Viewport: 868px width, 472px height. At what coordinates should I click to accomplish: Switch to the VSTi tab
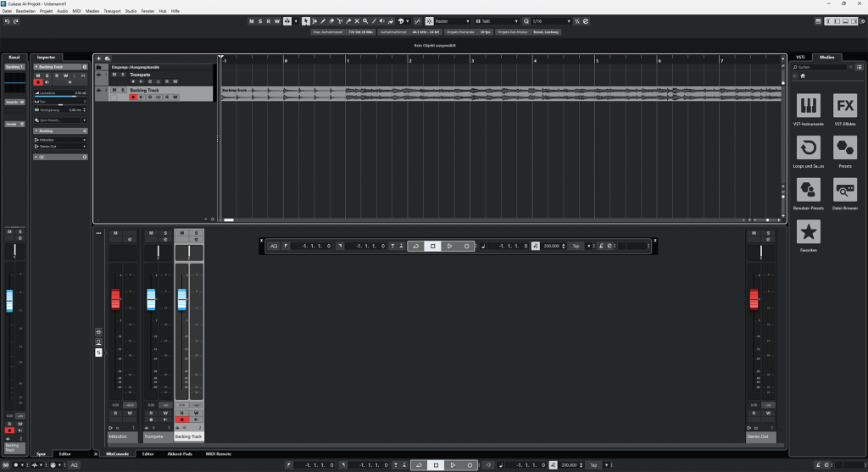tap(800, 57)
